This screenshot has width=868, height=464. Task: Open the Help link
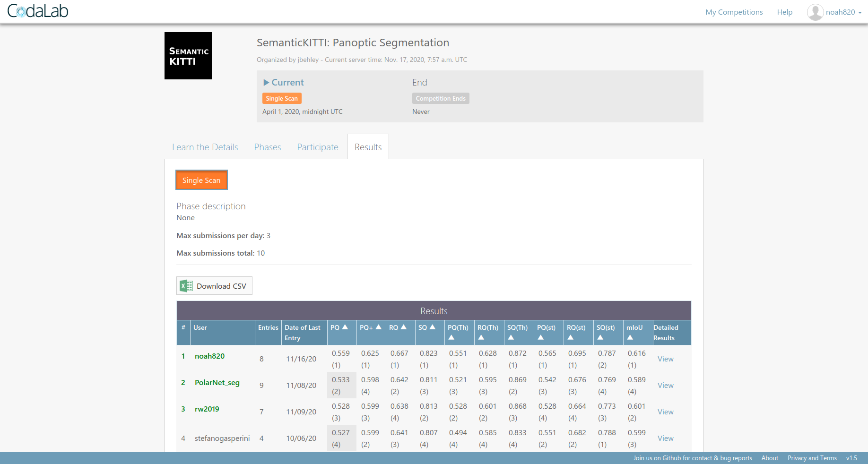[785, 12]
